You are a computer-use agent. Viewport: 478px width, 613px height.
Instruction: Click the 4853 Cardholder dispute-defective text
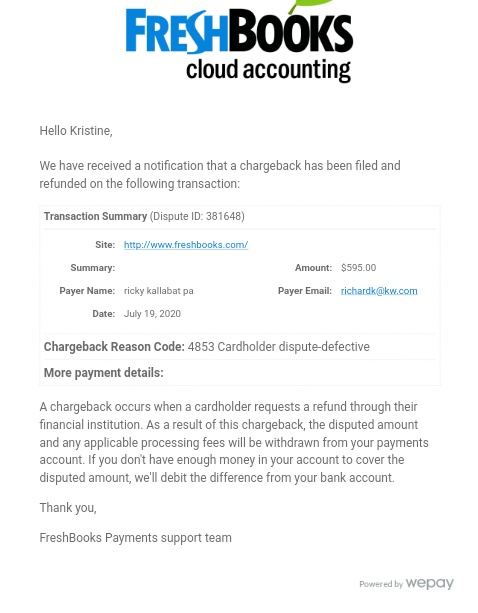tap(279, 347)
